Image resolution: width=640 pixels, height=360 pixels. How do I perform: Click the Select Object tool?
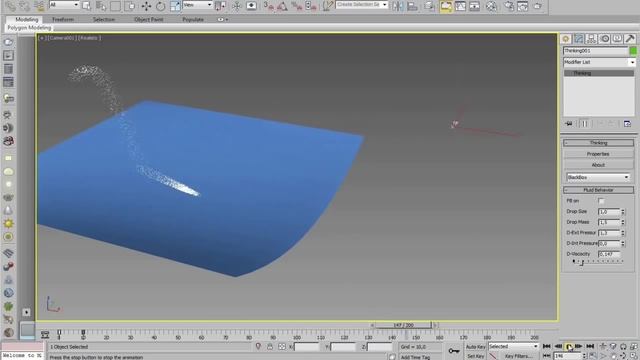86,6
